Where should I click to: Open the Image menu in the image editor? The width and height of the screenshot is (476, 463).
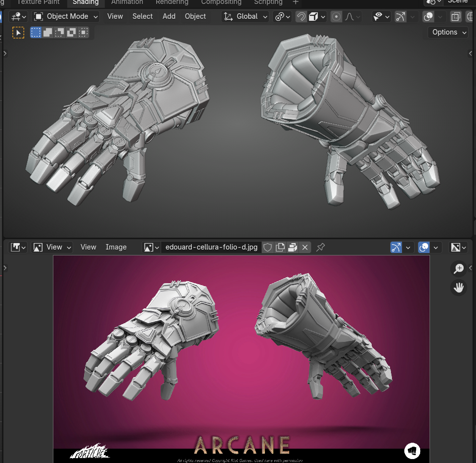[116, 247]
